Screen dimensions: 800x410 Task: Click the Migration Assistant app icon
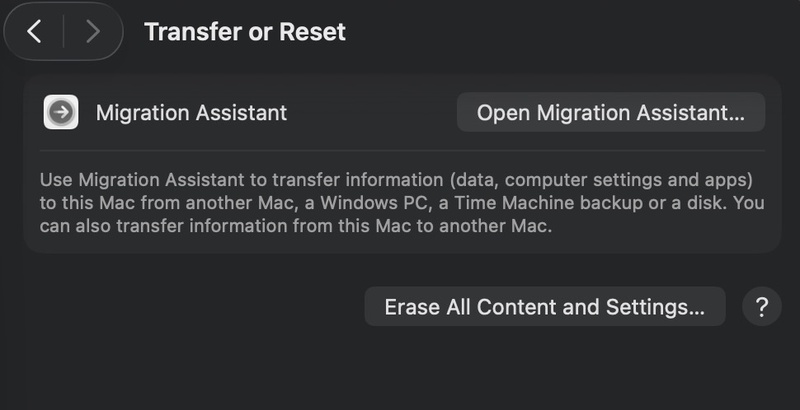pos(61,113)
